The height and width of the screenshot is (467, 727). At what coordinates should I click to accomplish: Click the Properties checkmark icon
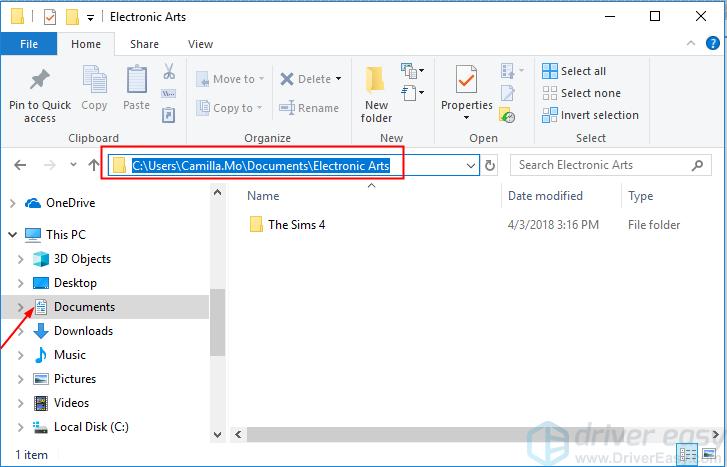click(466, 80)
